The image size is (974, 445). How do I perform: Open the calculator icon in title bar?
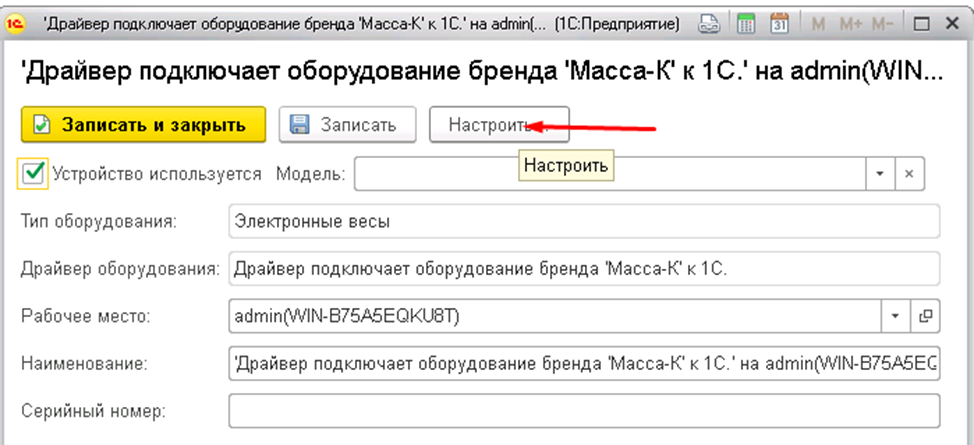(745, 24)
